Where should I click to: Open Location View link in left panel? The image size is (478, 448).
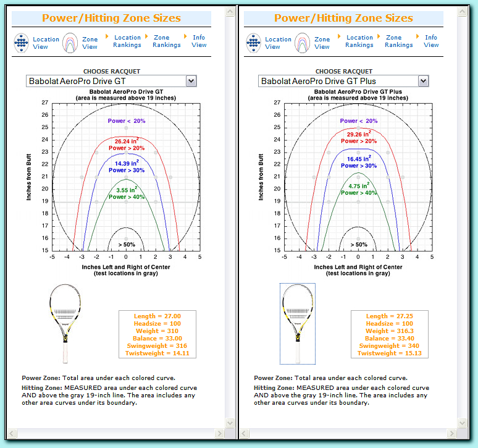[46, 43]
